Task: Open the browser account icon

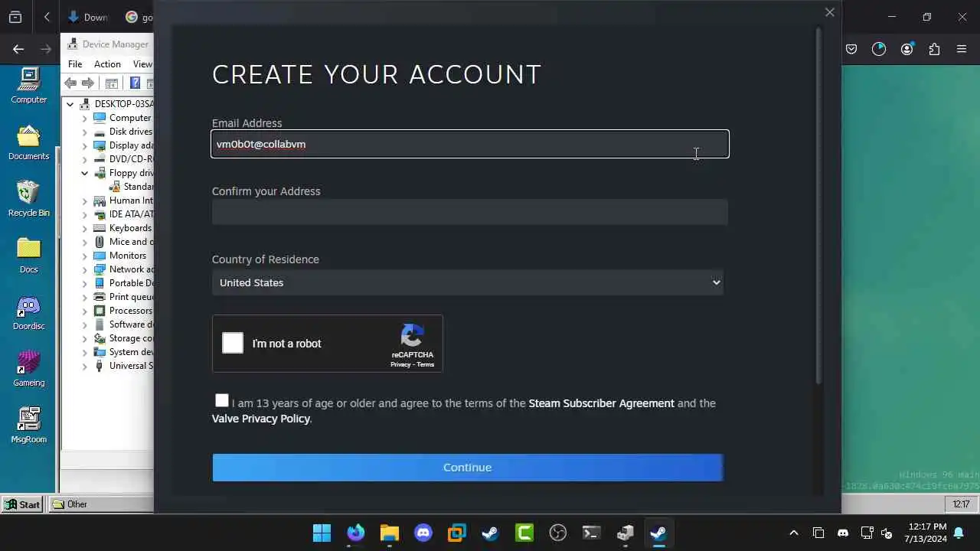Action: tap(907, 49)
